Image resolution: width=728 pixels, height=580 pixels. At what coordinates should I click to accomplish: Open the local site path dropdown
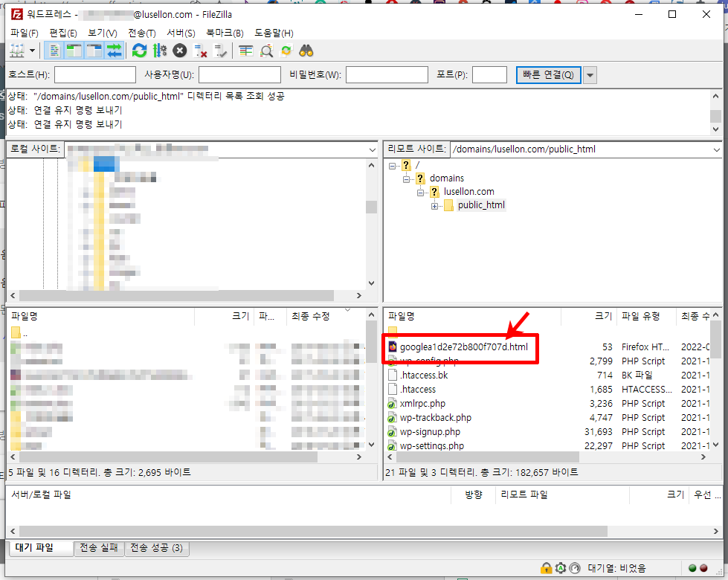point(372,149)
